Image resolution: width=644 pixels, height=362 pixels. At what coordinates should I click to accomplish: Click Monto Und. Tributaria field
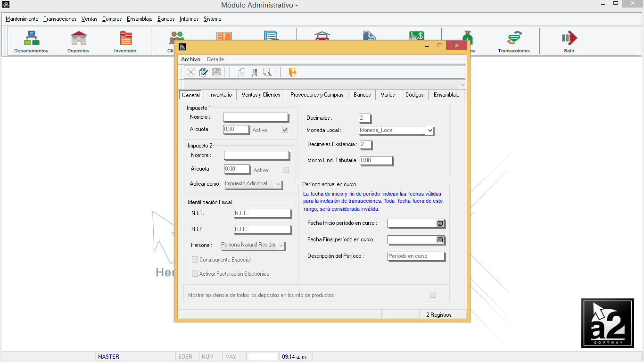[376, 160]
